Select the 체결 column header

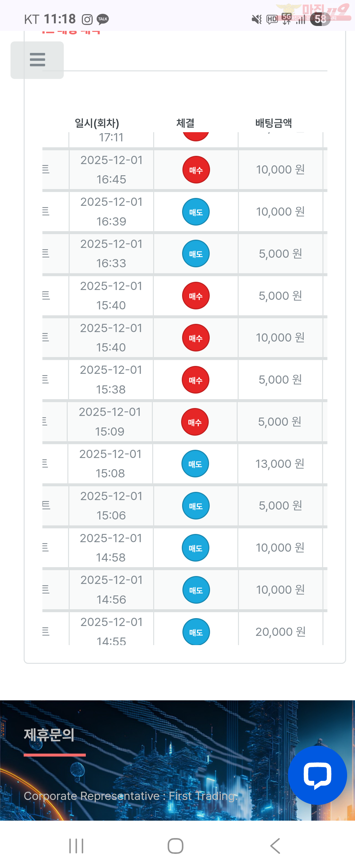[x=185, y=123]
